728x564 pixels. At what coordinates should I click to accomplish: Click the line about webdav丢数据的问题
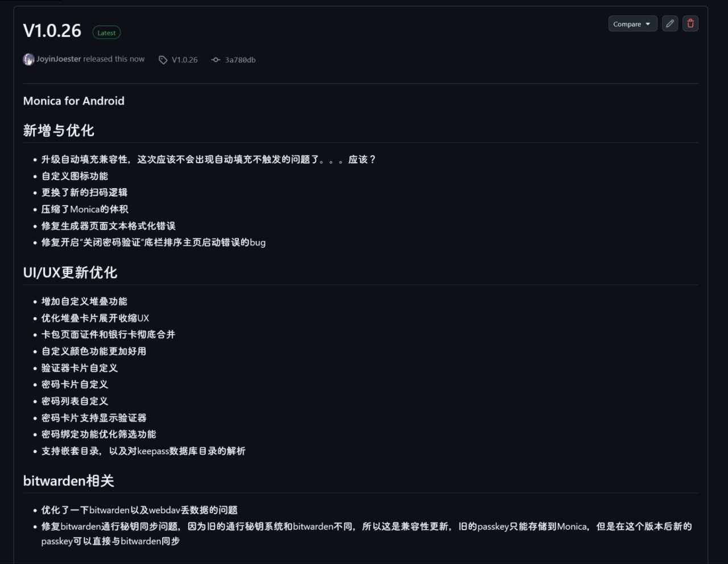click(x=139, y=510)
